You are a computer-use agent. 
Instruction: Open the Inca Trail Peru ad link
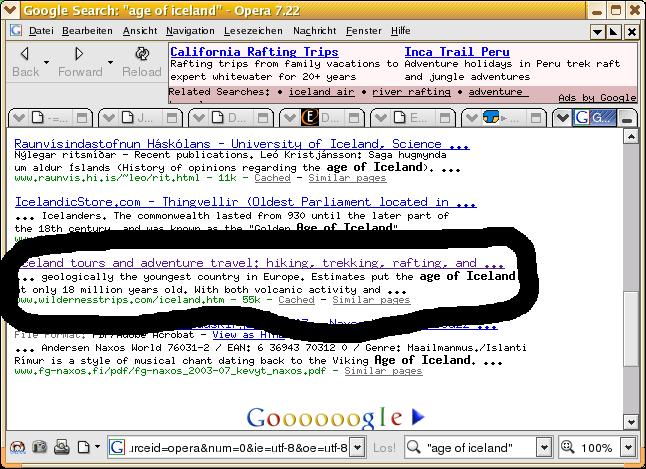tap(457, 52)
